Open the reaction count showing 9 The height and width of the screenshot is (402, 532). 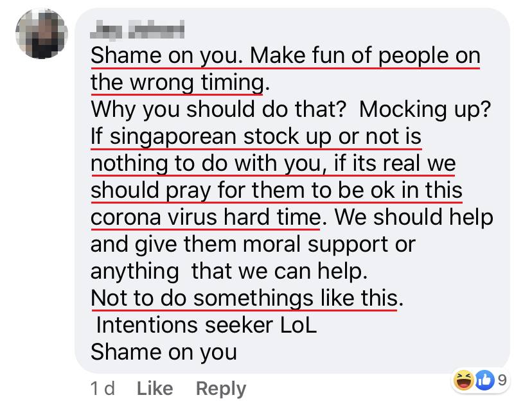coord(502,380)
